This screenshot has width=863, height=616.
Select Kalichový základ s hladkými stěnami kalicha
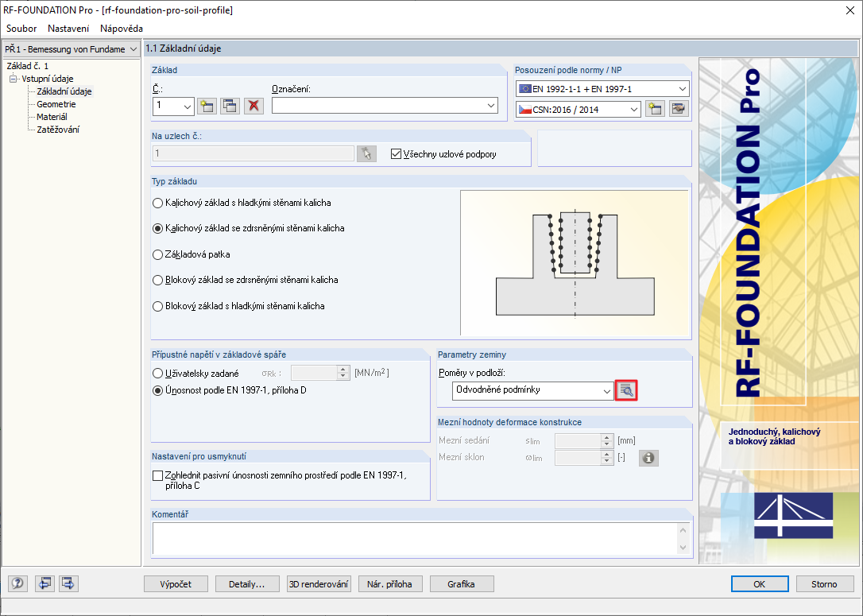(158, 203)
